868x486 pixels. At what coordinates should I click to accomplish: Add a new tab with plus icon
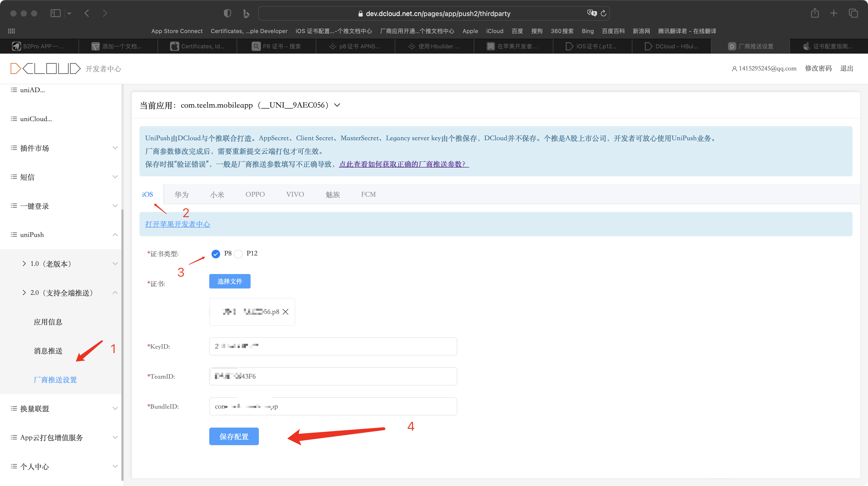point(834,13)
